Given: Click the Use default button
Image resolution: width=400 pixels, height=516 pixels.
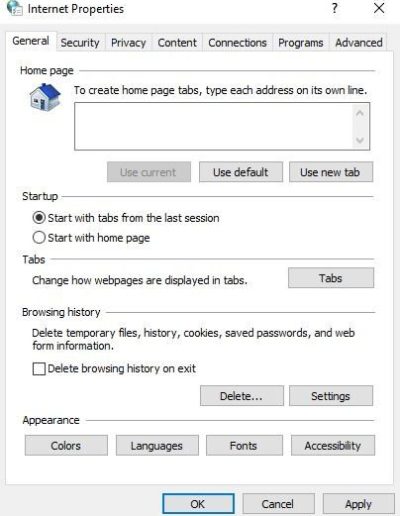Looking at the screenshot, I should (x=241, y=172).
